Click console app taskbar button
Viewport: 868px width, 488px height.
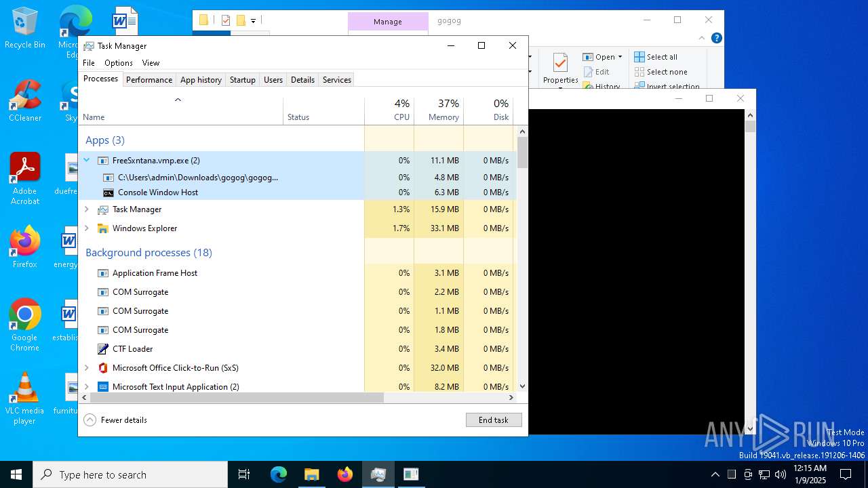pos(411,474)
